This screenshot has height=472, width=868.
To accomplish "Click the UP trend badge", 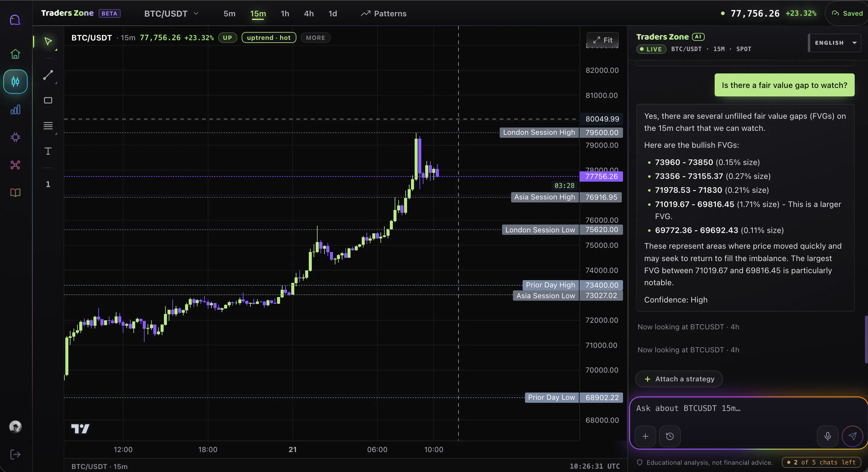I will (227, 38).
